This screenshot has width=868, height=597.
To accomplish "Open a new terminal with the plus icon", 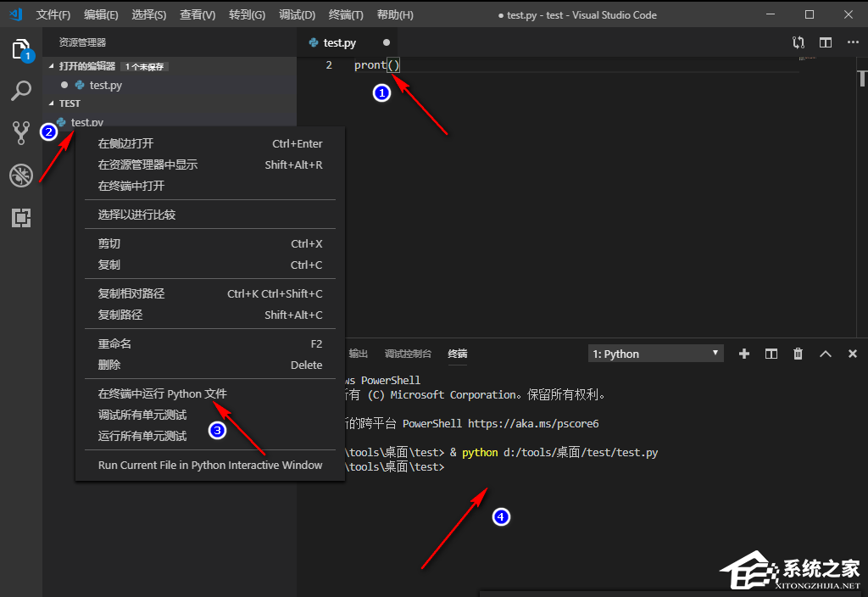I will click(x=743, y=354).
